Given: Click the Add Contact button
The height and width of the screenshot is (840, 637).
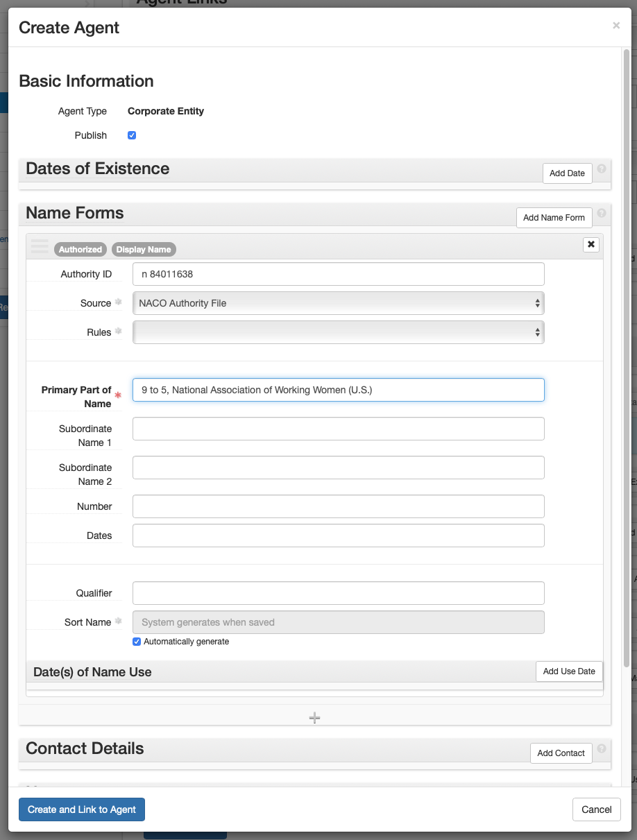Looking at the screenshot, I should 561,753.
